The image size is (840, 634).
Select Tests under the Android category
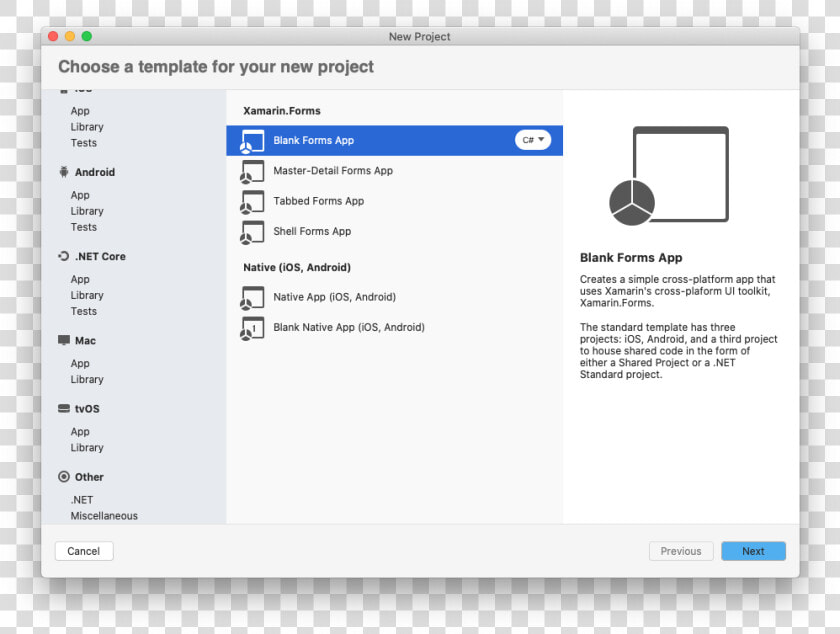[84, 227]
